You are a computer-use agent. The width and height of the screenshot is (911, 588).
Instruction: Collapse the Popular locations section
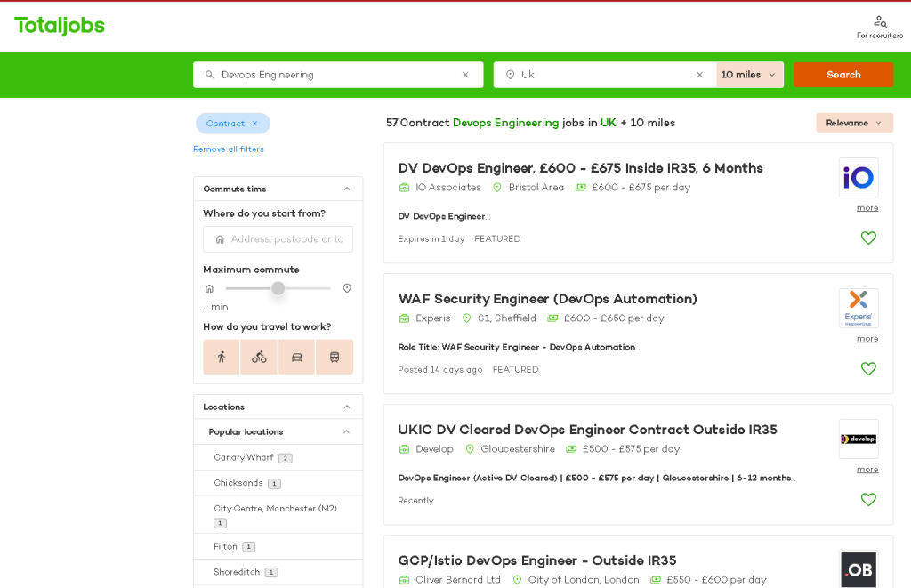pyautogui.click(x=346, y=431)
